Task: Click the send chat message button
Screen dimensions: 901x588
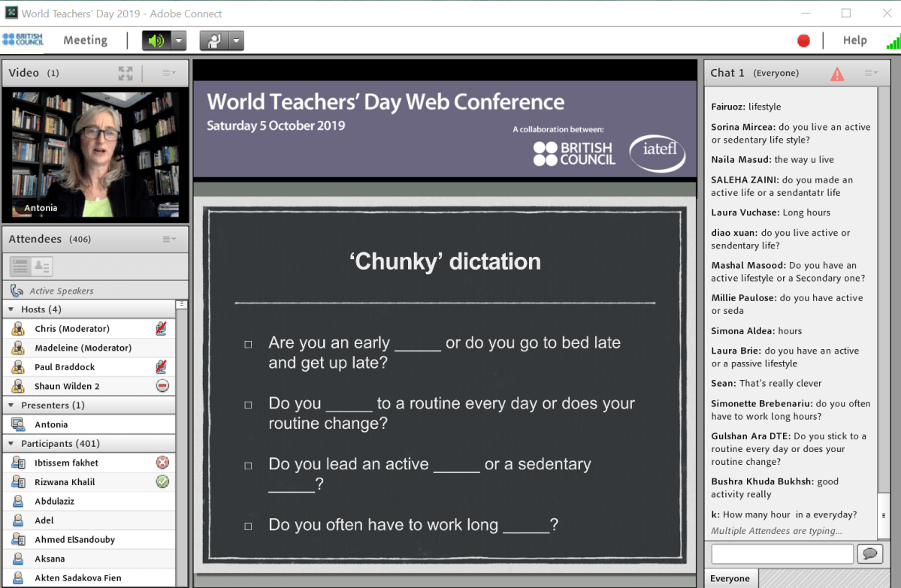Action: [870, 554]
